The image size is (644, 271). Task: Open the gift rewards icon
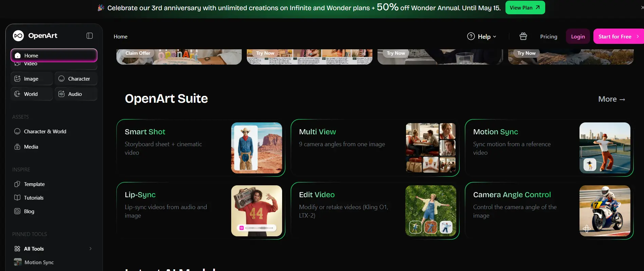click(523, 36)
